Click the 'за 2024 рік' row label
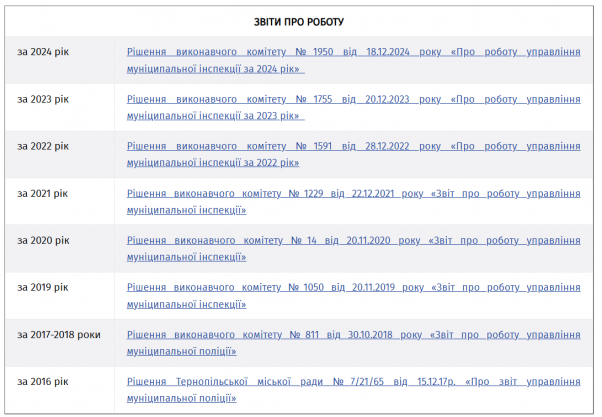 pos(44,52)
